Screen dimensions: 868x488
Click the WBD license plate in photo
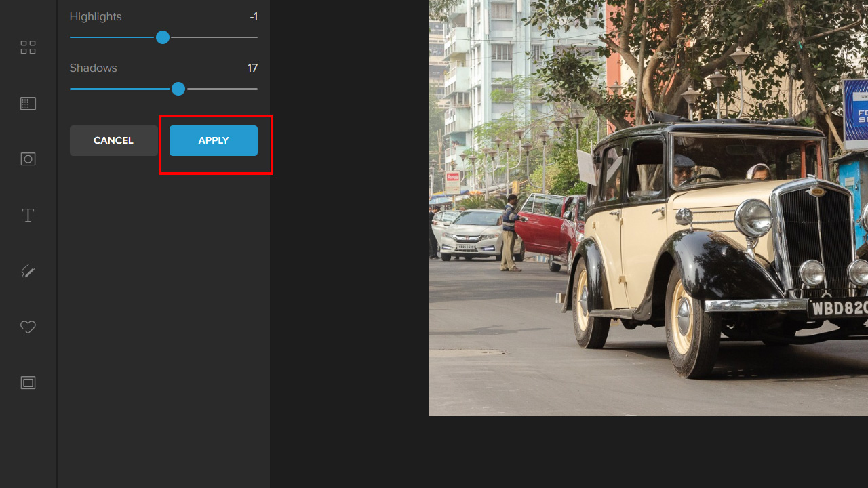(x=838, y=308)
